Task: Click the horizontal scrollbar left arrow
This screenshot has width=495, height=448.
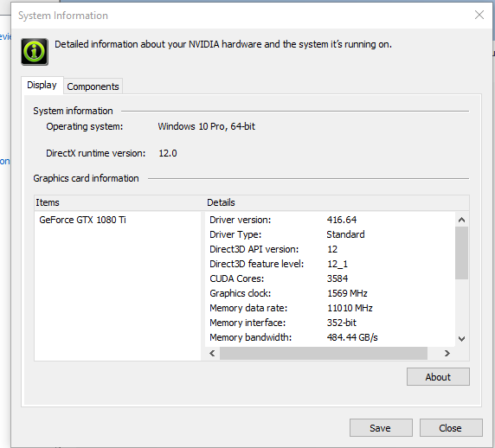Action: coord(213,353)
